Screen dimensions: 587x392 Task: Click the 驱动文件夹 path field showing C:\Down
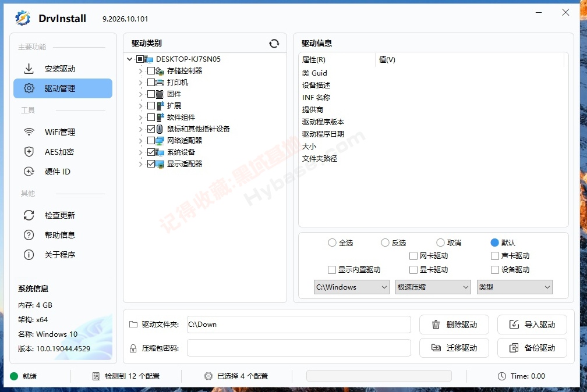(x=299, y=325)
